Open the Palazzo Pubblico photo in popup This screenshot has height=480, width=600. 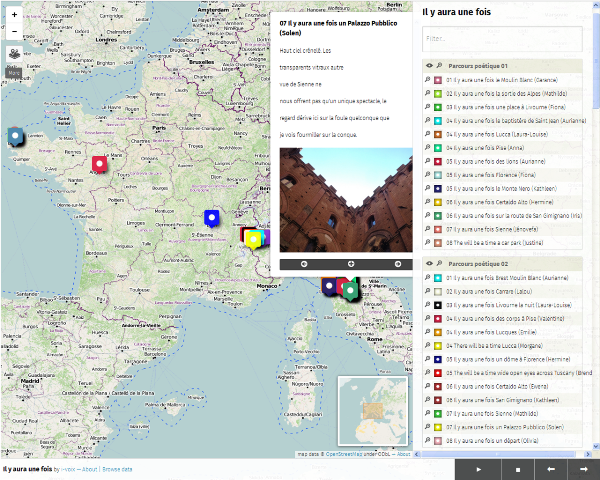click(x=346, y=200)
